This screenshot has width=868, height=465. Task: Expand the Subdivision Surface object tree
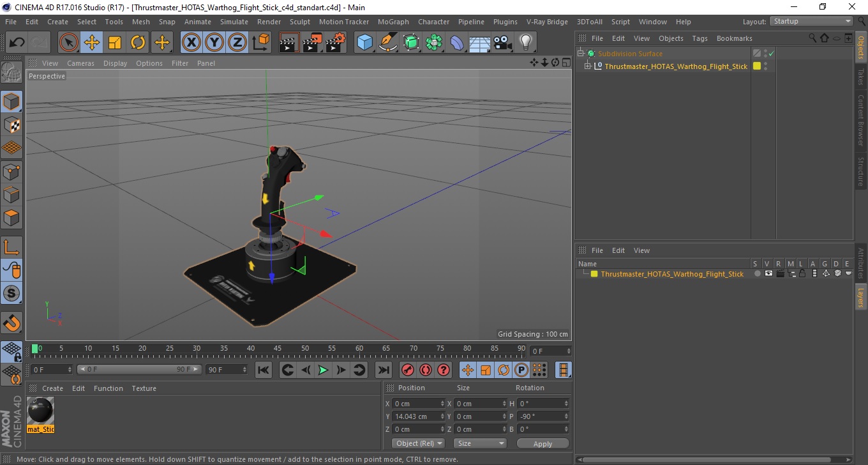click(581, 54)
